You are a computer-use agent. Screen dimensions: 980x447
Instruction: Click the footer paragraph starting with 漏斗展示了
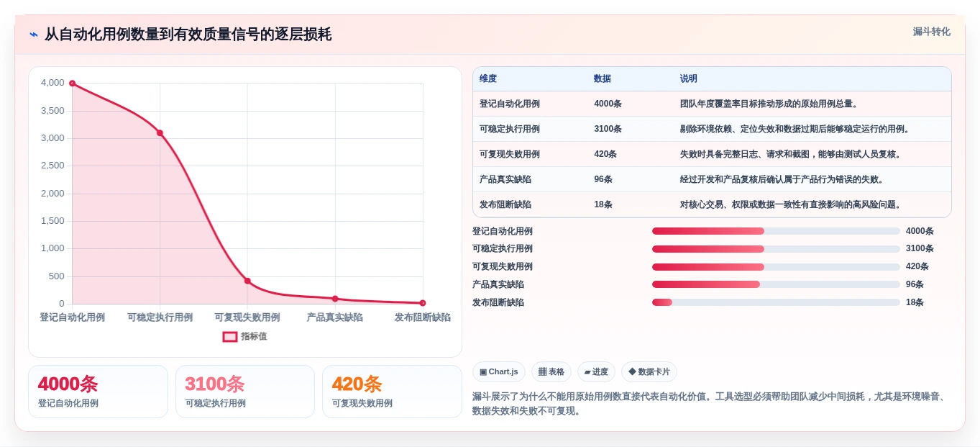[712, 404]
